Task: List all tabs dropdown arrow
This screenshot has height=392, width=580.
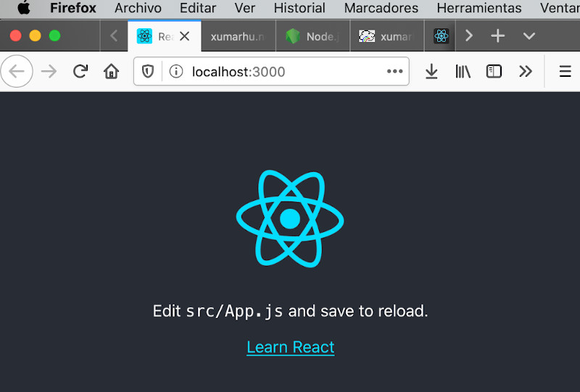Action: coord(529,36)
